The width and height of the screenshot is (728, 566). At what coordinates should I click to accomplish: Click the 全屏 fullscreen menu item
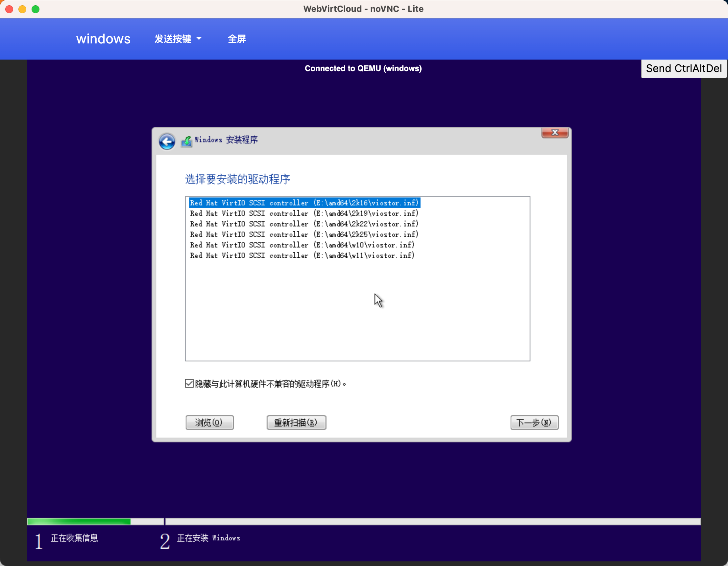point(237,39)
